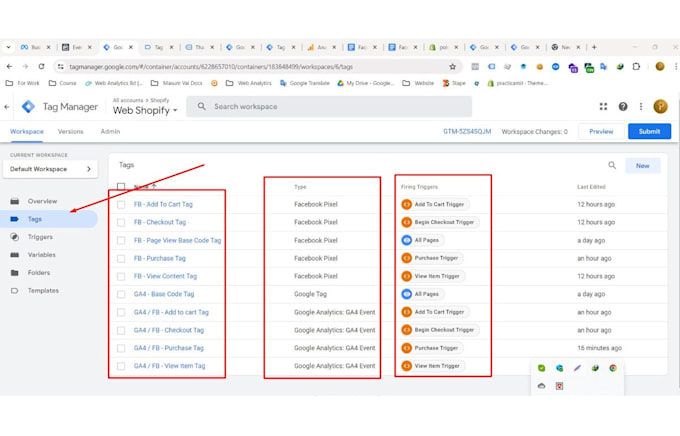Check the GA4 / FB - View Item Tag checkbox
Screen dimensions: 680x436
coord(121,366)
